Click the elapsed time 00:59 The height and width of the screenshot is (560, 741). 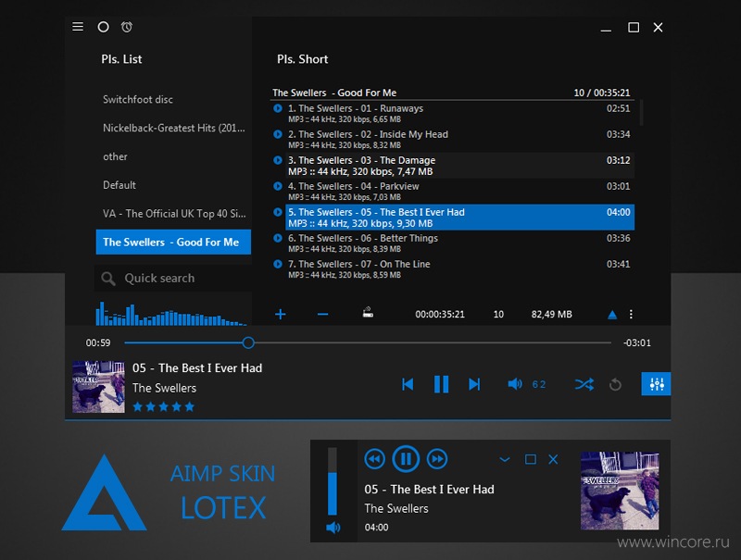point(98,342)
